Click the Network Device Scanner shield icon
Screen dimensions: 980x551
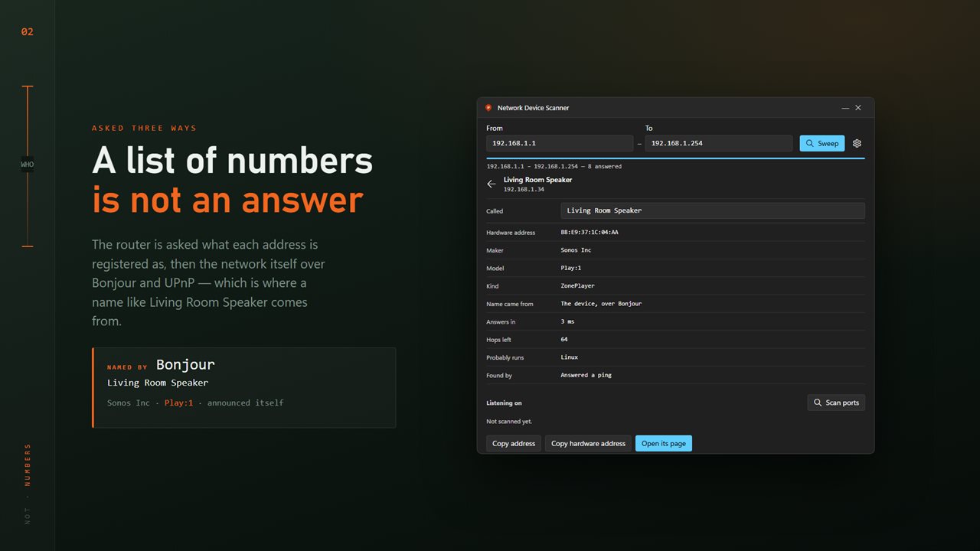click(488, 108)
